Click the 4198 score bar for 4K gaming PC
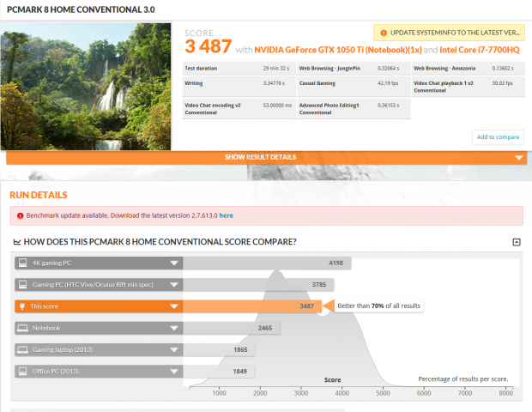This screenshot has width=532, height=412. click(267, 263)
